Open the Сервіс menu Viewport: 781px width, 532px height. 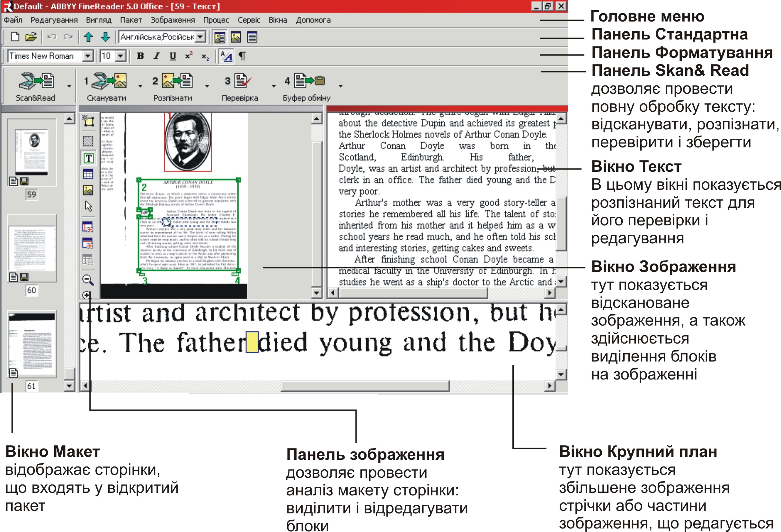point(249,20)
